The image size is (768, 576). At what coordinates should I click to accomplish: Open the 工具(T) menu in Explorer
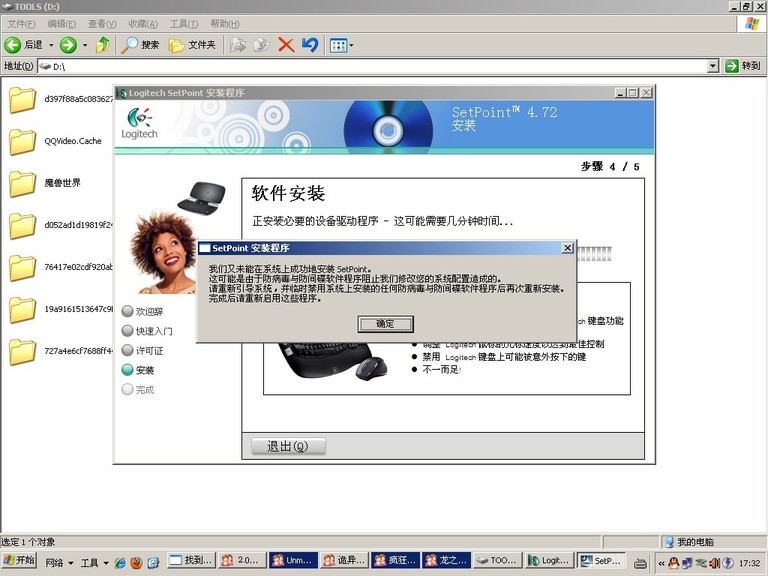[x=183, y=24]
